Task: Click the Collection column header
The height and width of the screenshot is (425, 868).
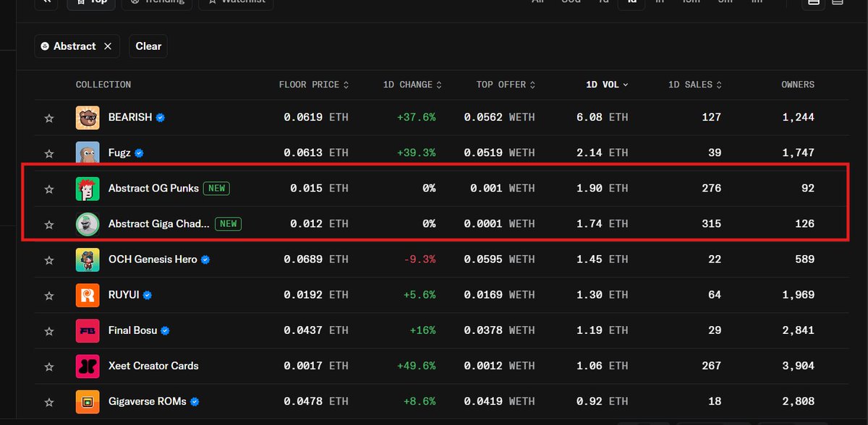Action: point(103,85)
